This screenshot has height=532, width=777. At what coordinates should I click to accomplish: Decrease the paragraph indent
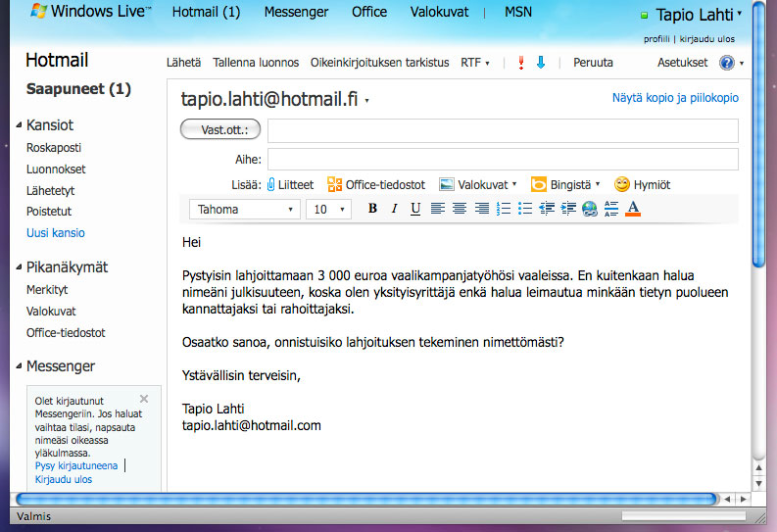547,209
